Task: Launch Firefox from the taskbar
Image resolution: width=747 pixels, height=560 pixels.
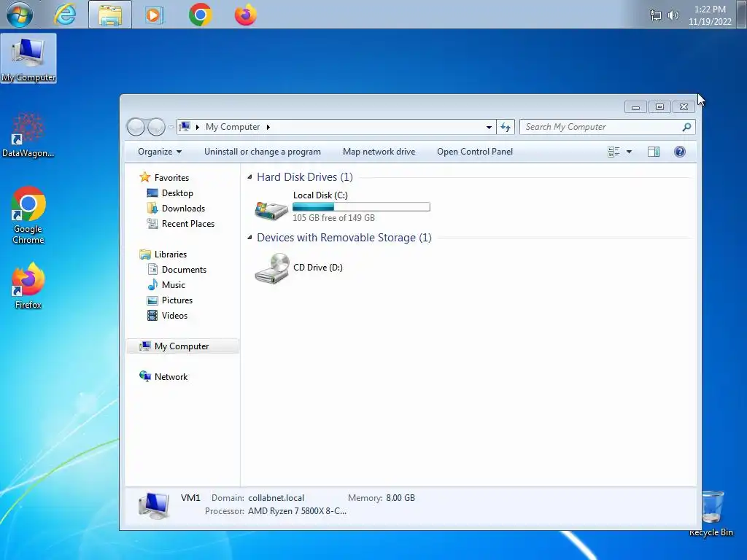Action: tap(245, 15)
